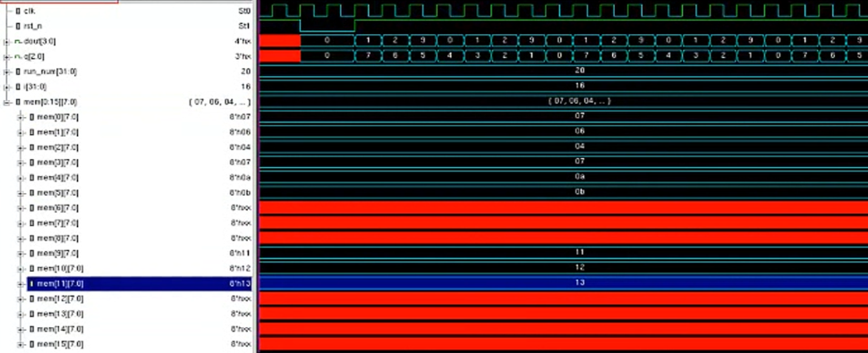This screenshot has width=868, height=353.
Task: Click the 0a label in mem[4] waveform
Action: (x=580, y=177)
